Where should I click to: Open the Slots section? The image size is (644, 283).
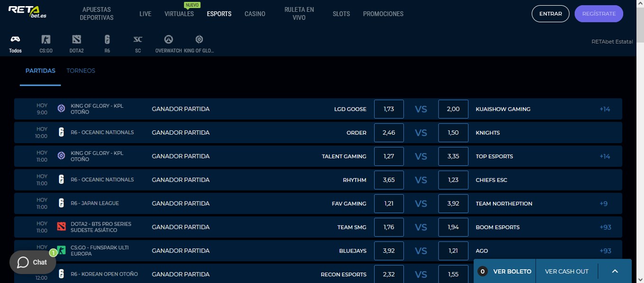[x=341, y=14]
